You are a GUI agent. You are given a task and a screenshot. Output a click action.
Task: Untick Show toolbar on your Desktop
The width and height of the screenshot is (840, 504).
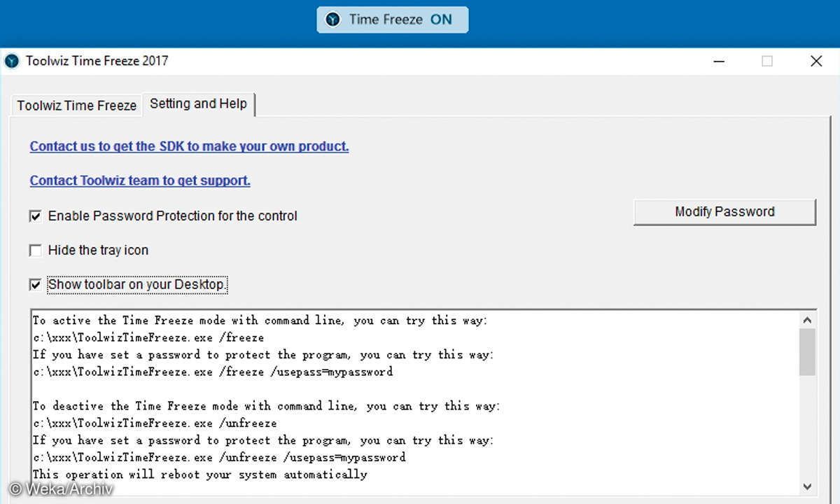point(36,285)
